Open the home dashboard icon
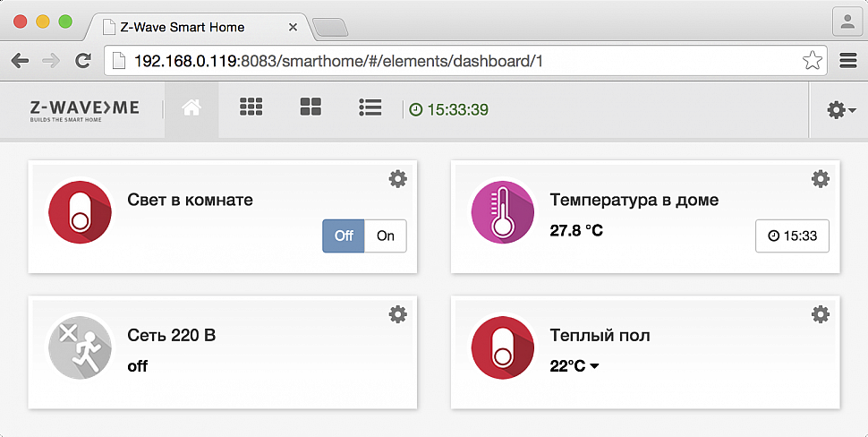This screenshot has height=437, width=868. pyautogui.click(x=191, y=107)
